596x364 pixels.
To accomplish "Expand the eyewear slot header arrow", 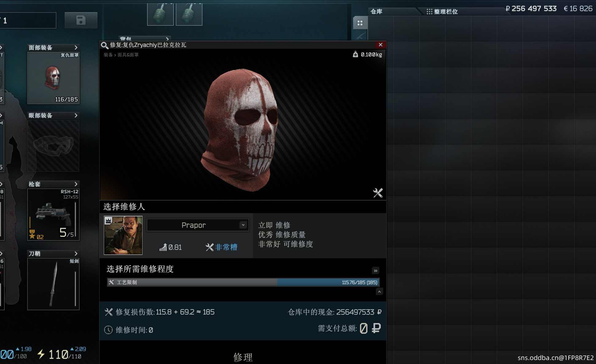I will [76, 115].
